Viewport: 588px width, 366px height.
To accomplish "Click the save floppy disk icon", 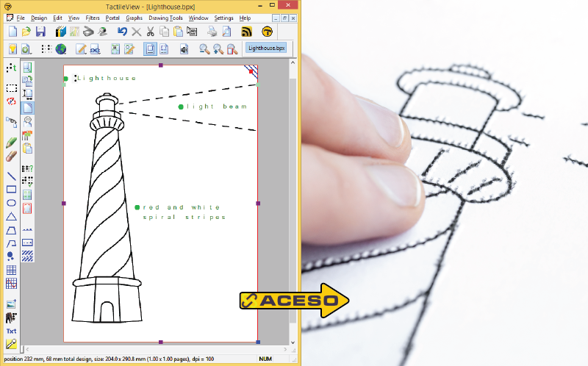I will click(40, 32).
